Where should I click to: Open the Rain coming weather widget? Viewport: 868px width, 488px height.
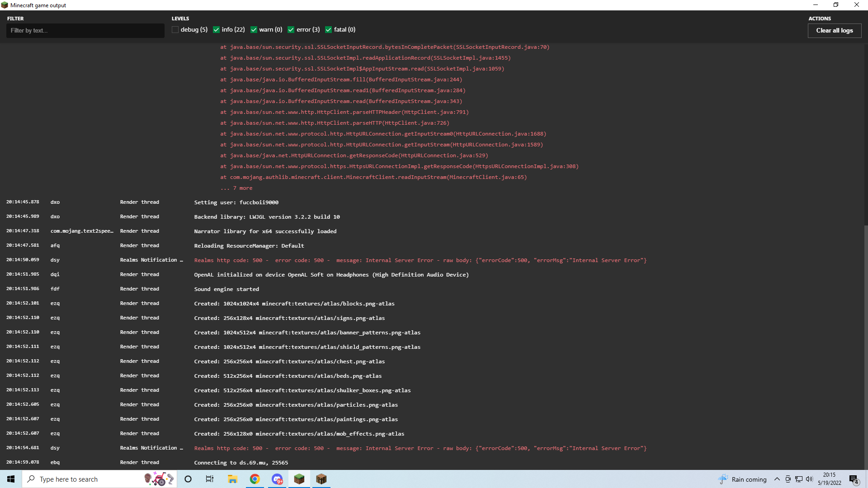[x=741, y=479]
